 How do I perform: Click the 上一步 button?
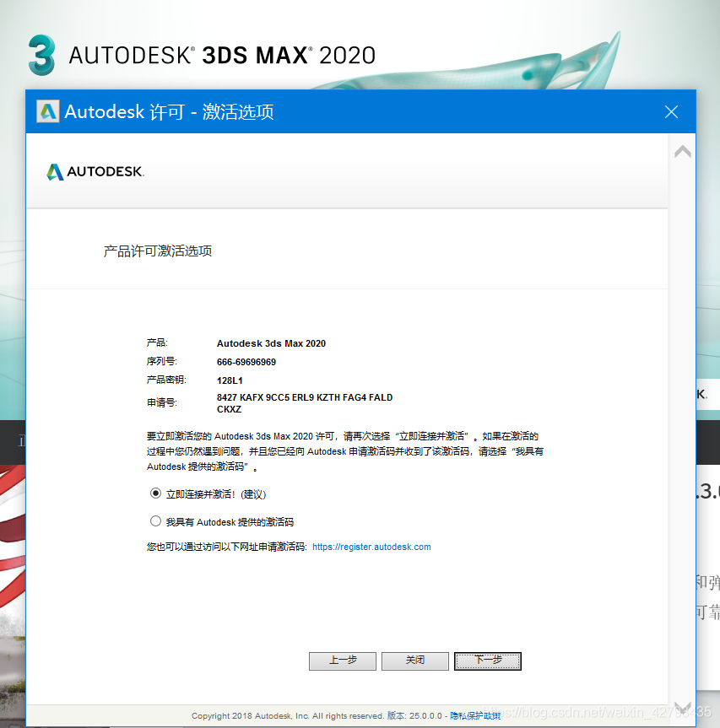coord(342,661)
